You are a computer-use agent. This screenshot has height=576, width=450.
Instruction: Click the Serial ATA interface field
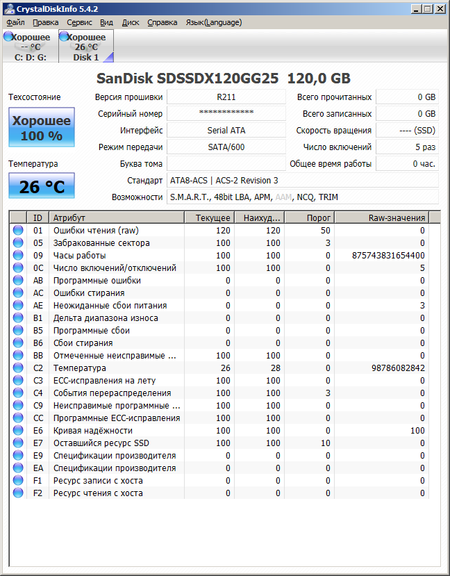[x=226, y=130]
